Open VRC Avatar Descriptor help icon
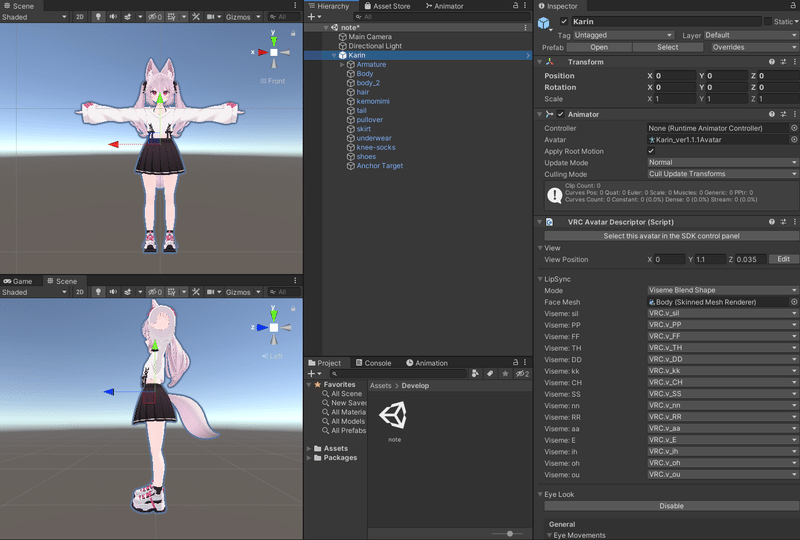 (x=772, y=222)
